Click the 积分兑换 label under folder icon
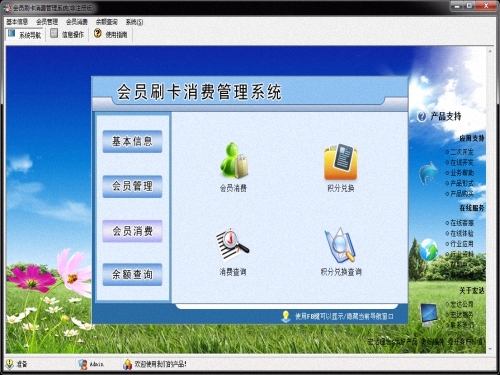Viewport: 500px width, 375px height. coord(340,188)
